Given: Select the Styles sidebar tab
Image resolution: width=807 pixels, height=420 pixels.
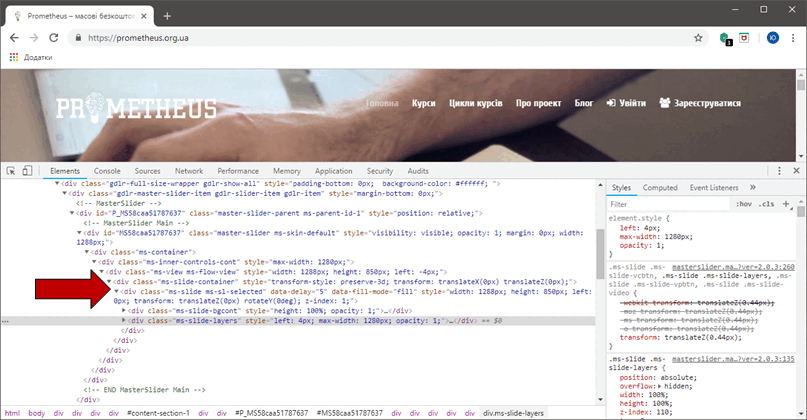Looking at the screenshot, I should pyautogui.click(x=621, y=187).
